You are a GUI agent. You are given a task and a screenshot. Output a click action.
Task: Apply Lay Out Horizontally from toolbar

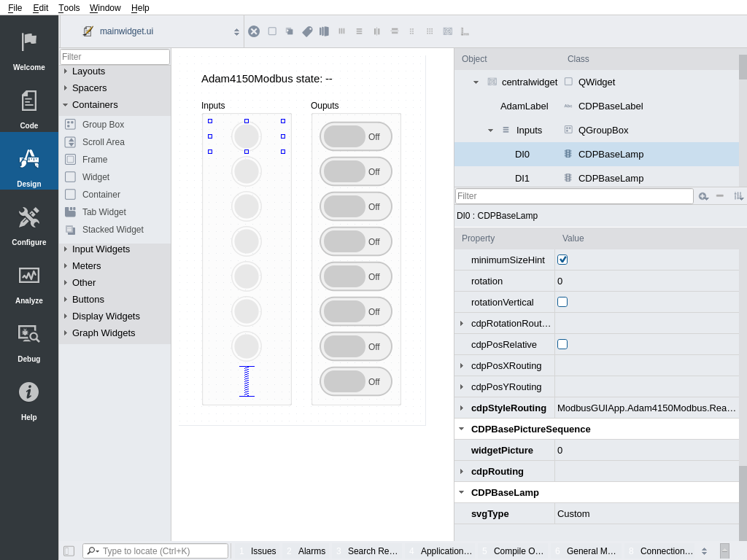[x=341, y=31]
